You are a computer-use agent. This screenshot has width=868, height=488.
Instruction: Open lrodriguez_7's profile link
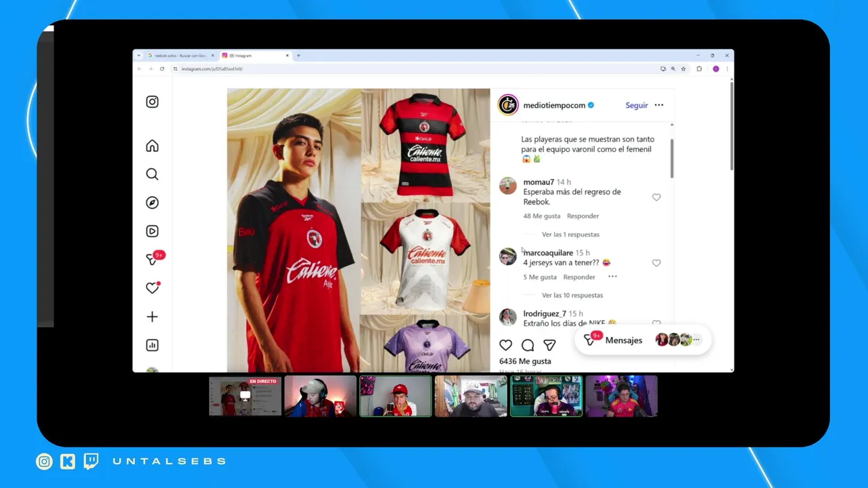tap(545, 314)
